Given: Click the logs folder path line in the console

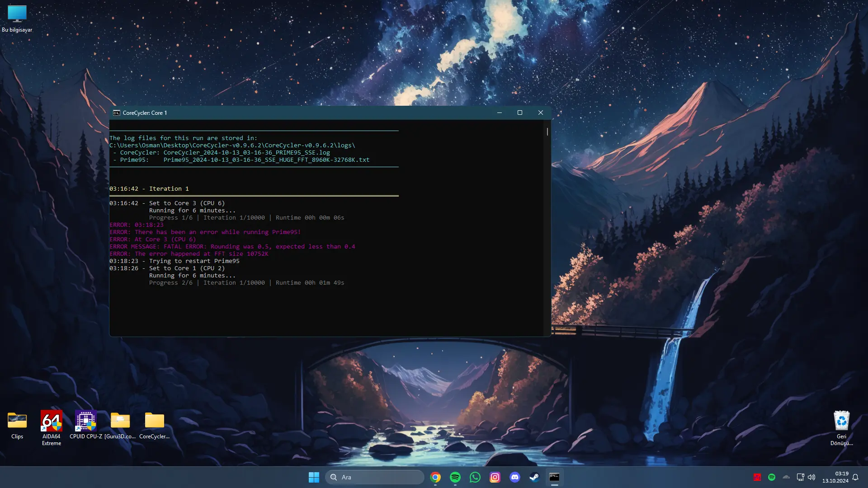Looking at the screenshot, I should tap(232, 145).
